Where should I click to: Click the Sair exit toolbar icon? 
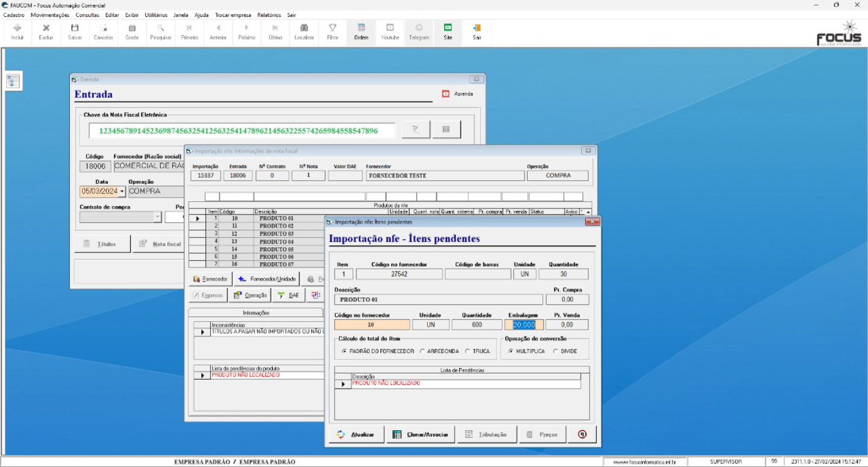click(477, 31)
